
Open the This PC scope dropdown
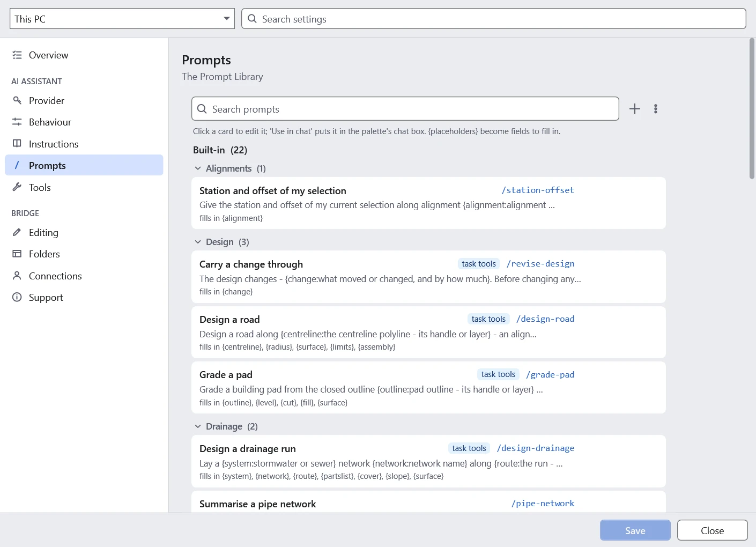[x=122, y=19]
